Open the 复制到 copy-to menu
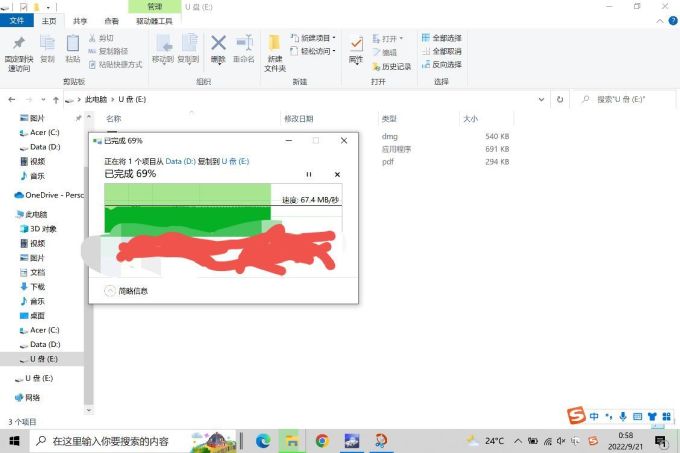 (x=188, y=49)
